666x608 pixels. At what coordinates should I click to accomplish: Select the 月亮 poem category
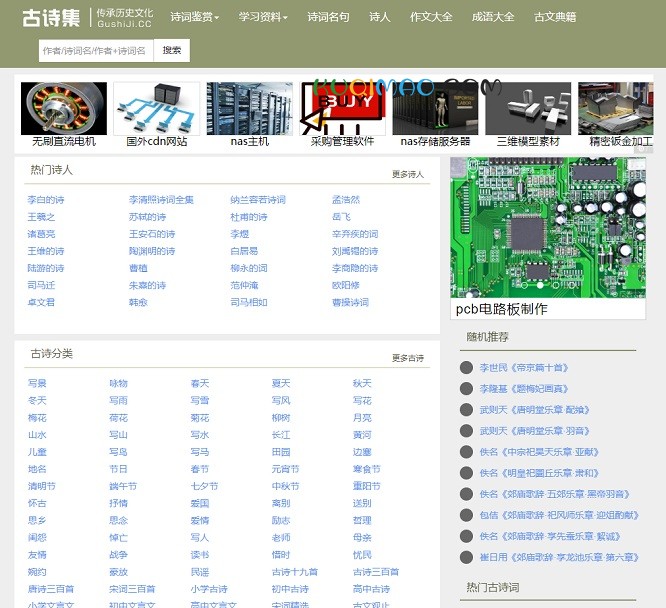pos(362,418)
